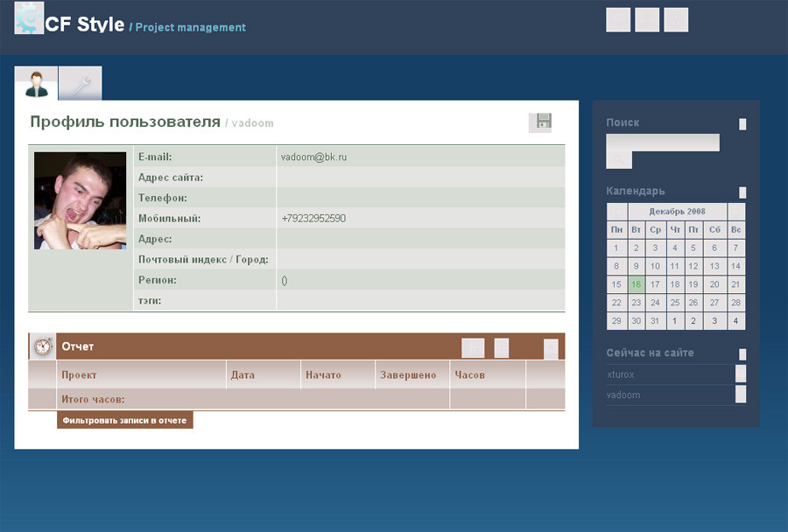Click the icon next to vadoom in sidebar

740,395
